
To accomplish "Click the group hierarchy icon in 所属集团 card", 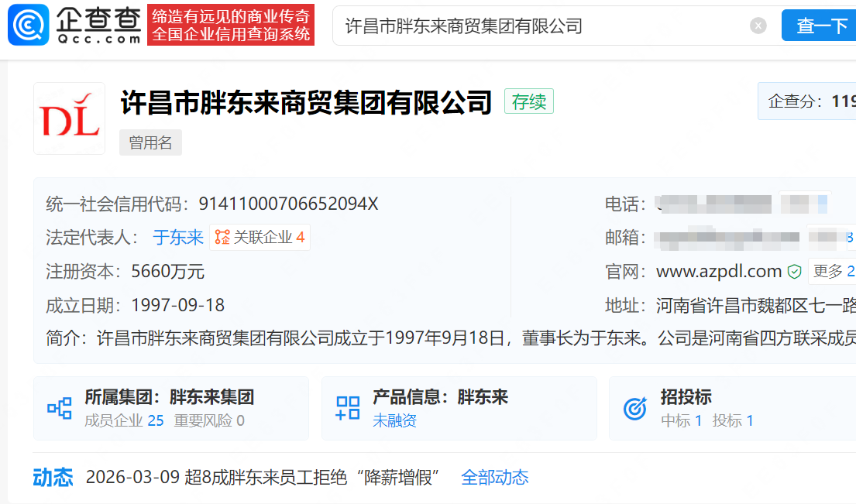I will click(x=60, y=408).
